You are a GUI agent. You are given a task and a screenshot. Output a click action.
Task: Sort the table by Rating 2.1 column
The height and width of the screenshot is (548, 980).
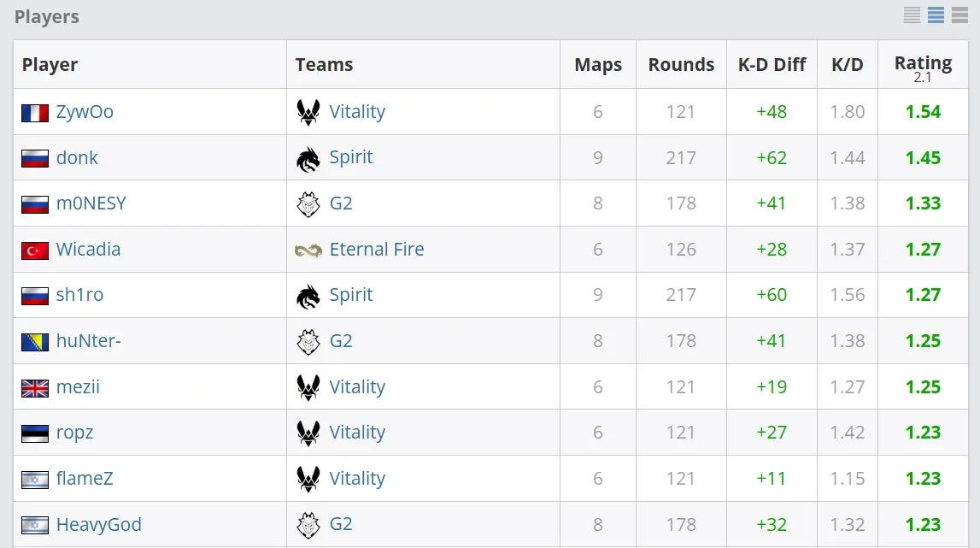pos(923,64)
